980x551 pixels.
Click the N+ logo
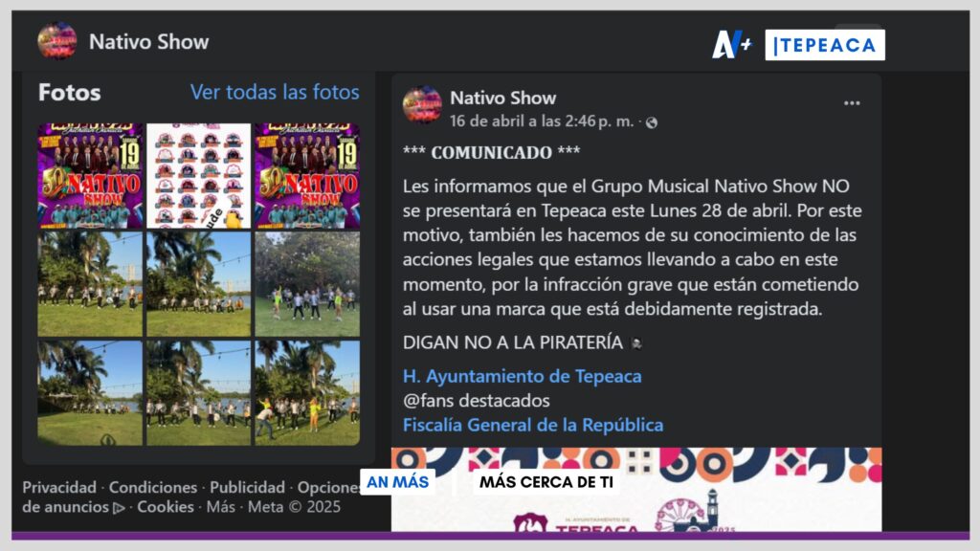tap(731, 44)
